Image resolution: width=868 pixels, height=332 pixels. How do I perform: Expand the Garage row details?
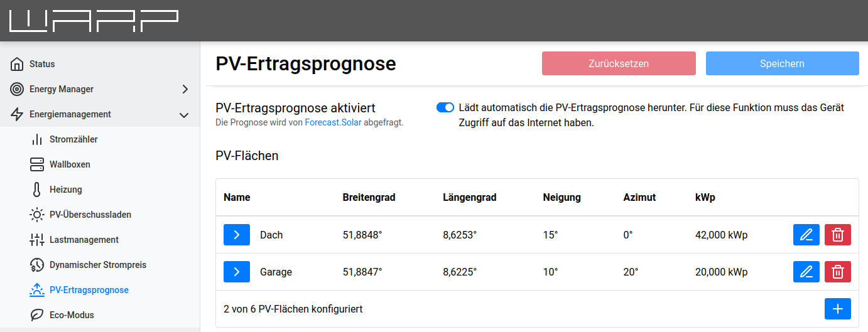point(237,272)
